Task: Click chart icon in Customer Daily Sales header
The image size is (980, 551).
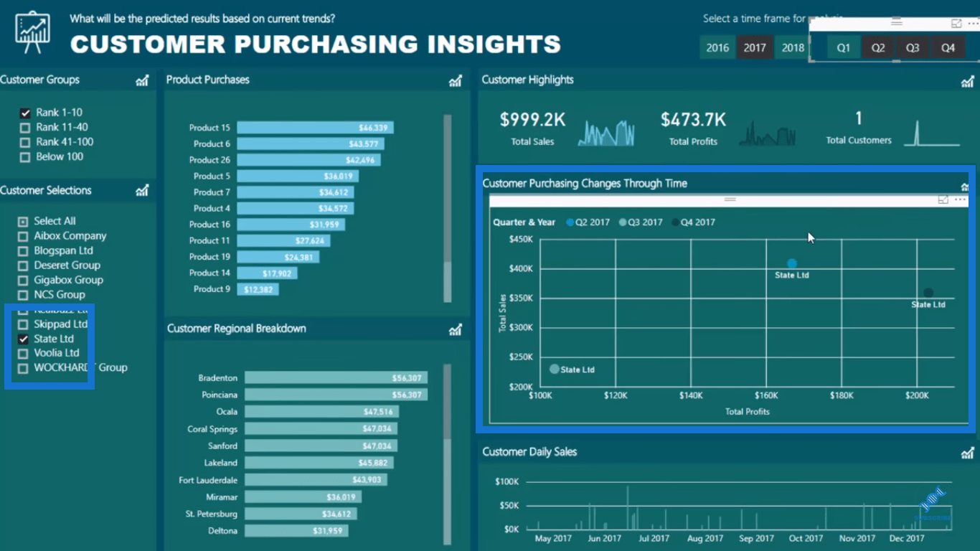Action: point(967,453)
